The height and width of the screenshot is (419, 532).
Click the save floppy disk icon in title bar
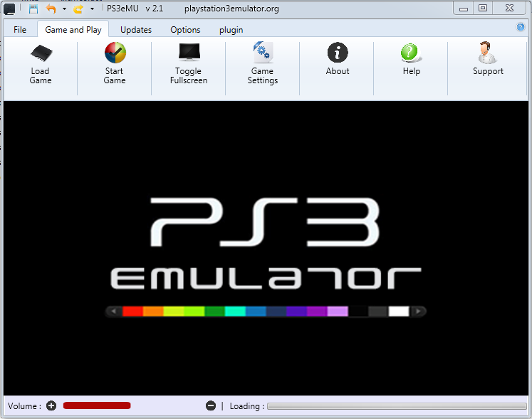(x=33, y=9)
